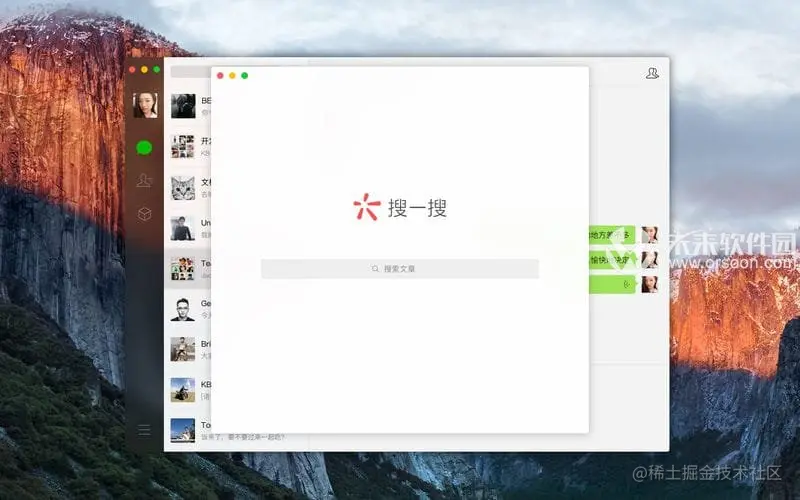Click the WeChat main window search bar
The image size is (800, 500).
190,71
